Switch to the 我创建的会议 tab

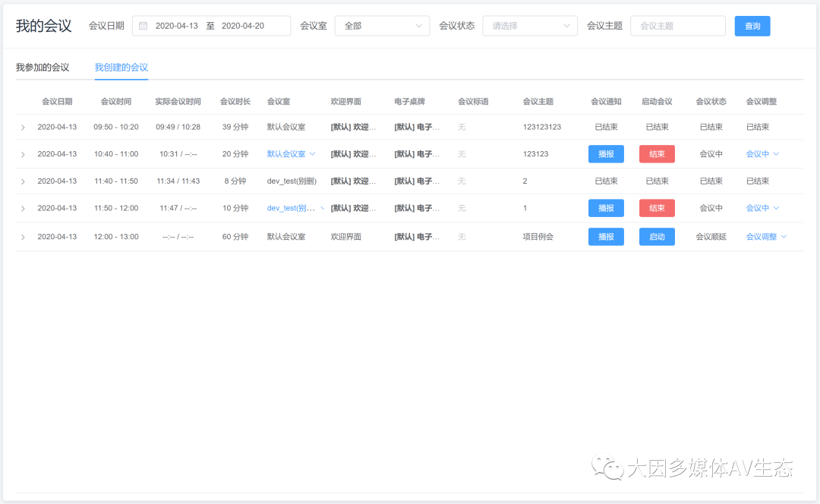pos(121,67)
